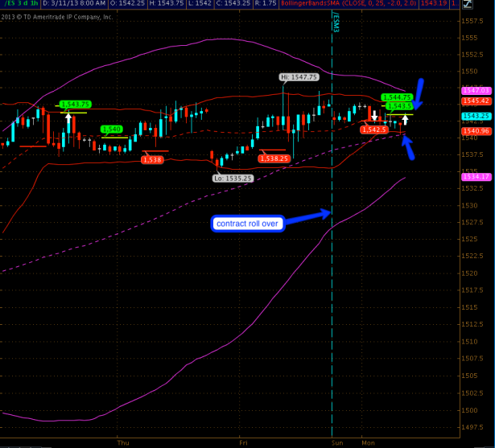Click the green 1,540 price bubble

[x=112, y=129]
